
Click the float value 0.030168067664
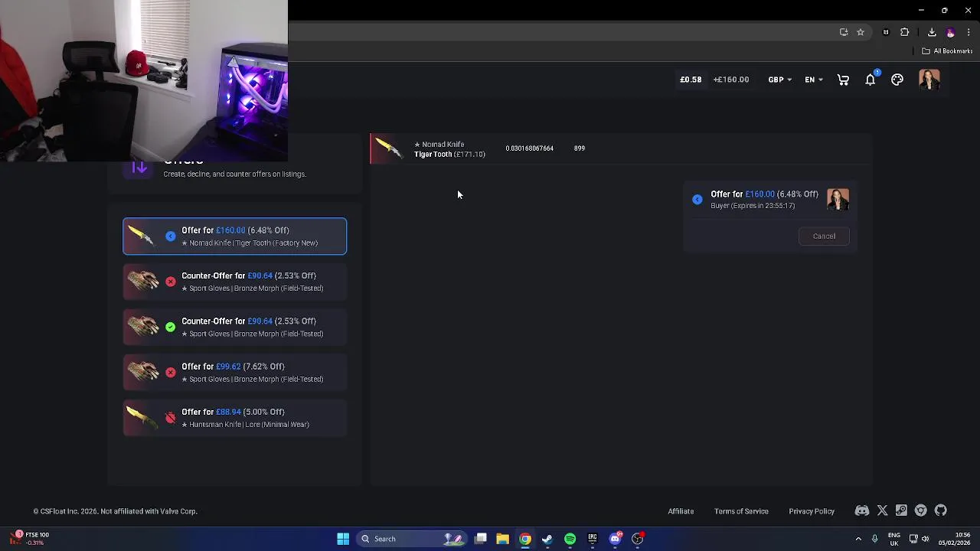[x=529, y=148]
